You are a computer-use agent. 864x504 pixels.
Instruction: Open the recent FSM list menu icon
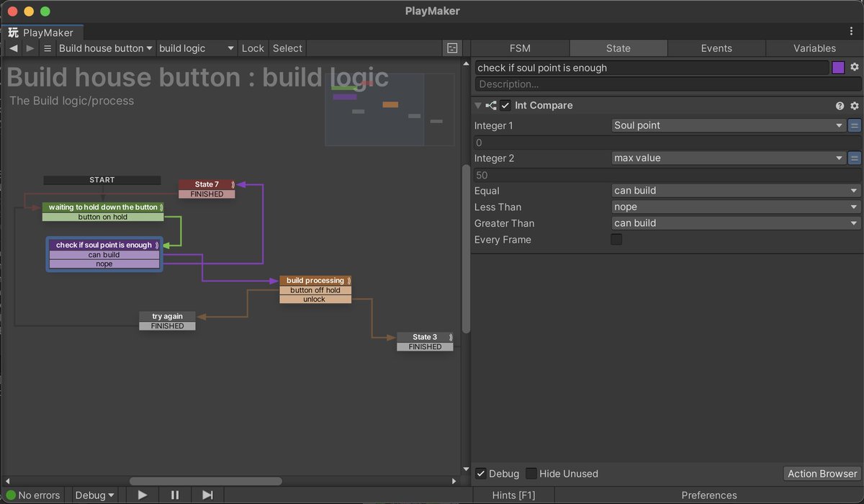[x=48, y=48]
